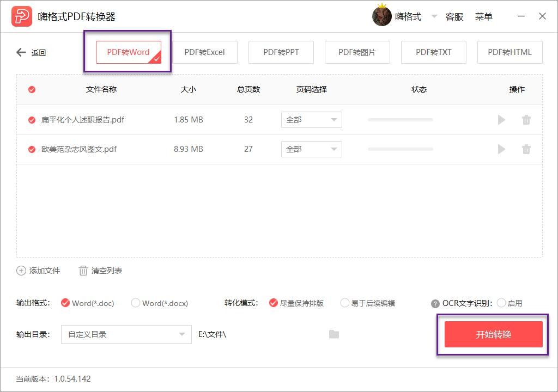558x392 pixels.
Task: Click the 1.85 MB size cell
Action: pyautogui.click(x=188, y=120)
